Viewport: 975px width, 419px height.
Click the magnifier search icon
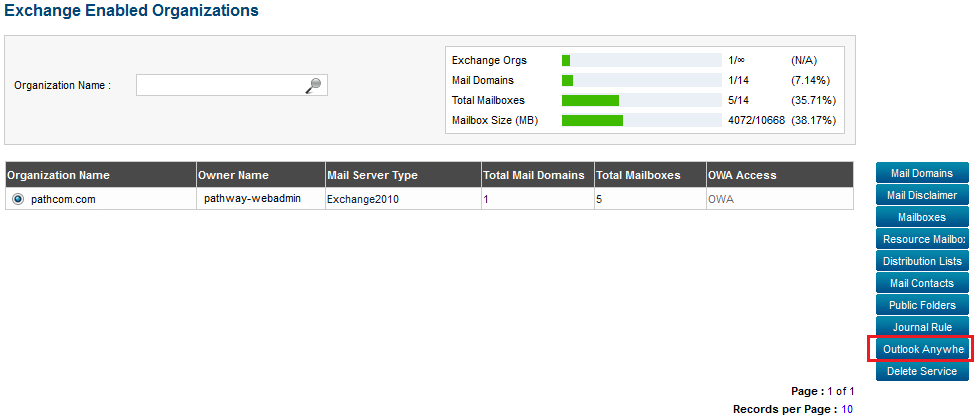313,85
